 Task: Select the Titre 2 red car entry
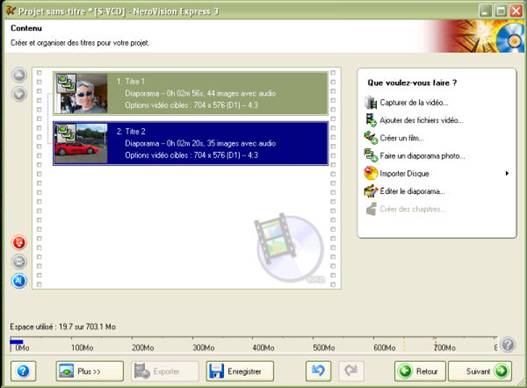191,144
